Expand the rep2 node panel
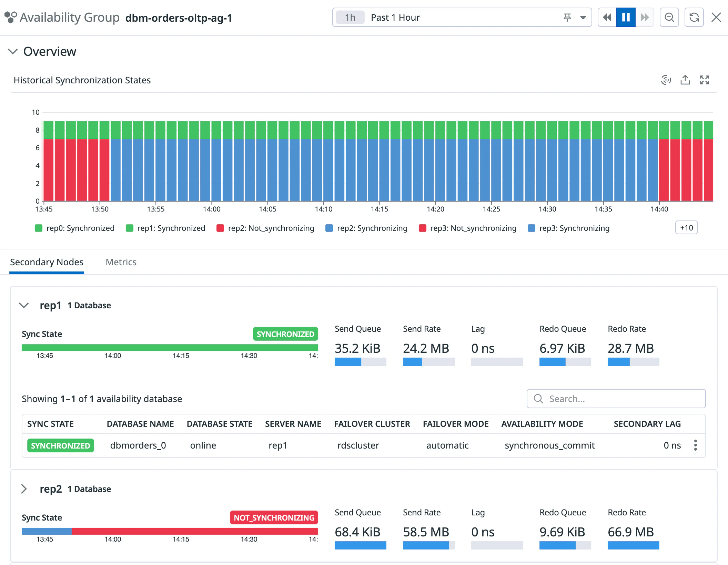Viewport: 728px width, 565px height. point(24,489)
